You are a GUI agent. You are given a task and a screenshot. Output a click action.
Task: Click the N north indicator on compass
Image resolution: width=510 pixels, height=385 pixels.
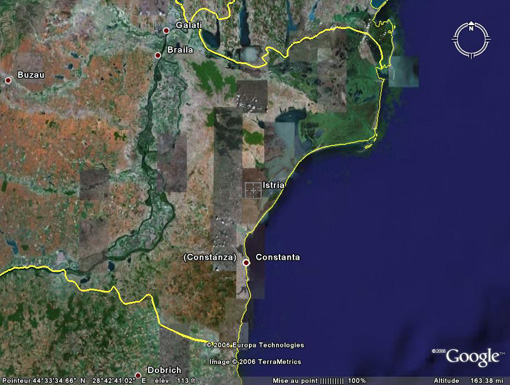[471, 28]
